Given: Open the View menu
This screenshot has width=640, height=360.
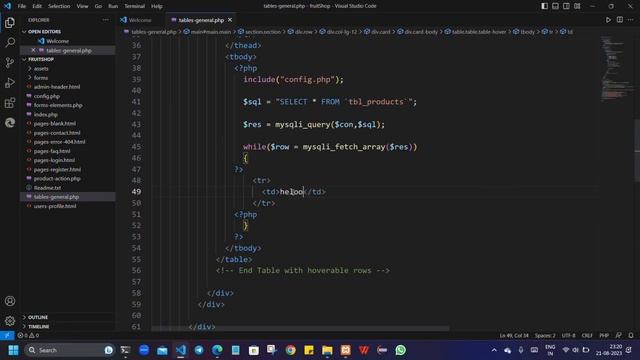Looking at the screenshot, I should point(82,6).
